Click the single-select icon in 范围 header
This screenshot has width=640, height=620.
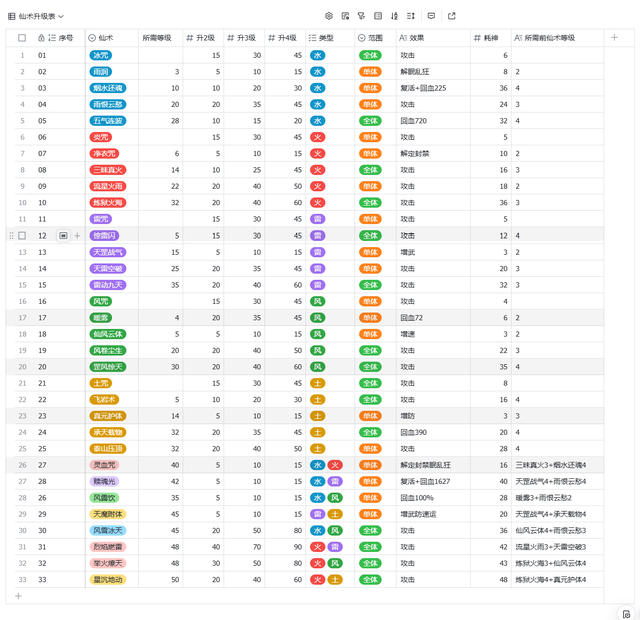point(362,38)
